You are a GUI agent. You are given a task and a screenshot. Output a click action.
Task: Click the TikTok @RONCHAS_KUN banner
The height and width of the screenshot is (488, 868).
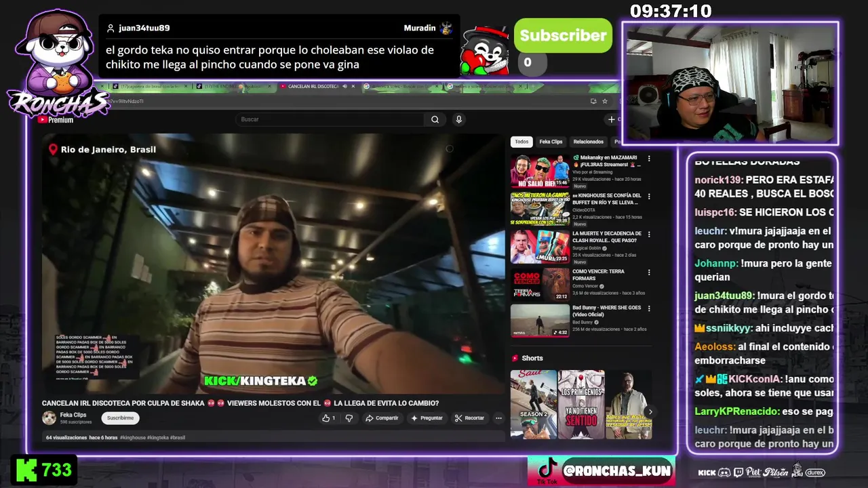coord(601,470)
